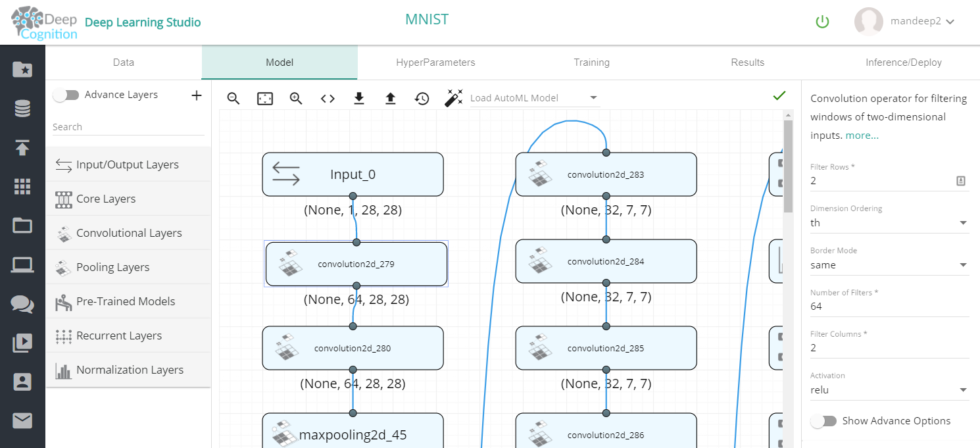
Task: Click the Deep Learning Studio title
Action: [x=143, y=22]
